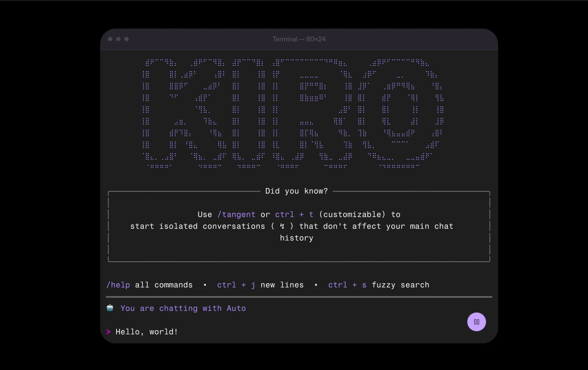Select the Terminal — 80×24 titlebar label
Viewport: 588px width, 370px height.
click(299, 39)
